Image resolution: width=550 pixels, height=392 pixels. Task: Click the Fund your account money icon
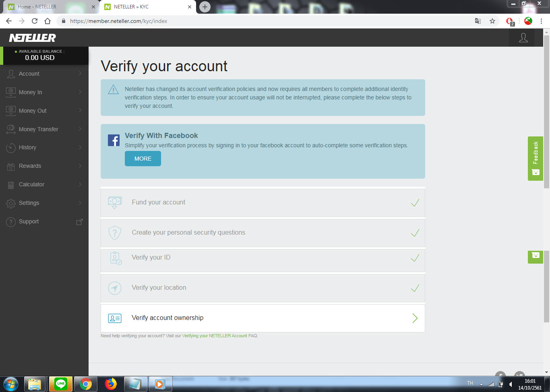point(115,202)
